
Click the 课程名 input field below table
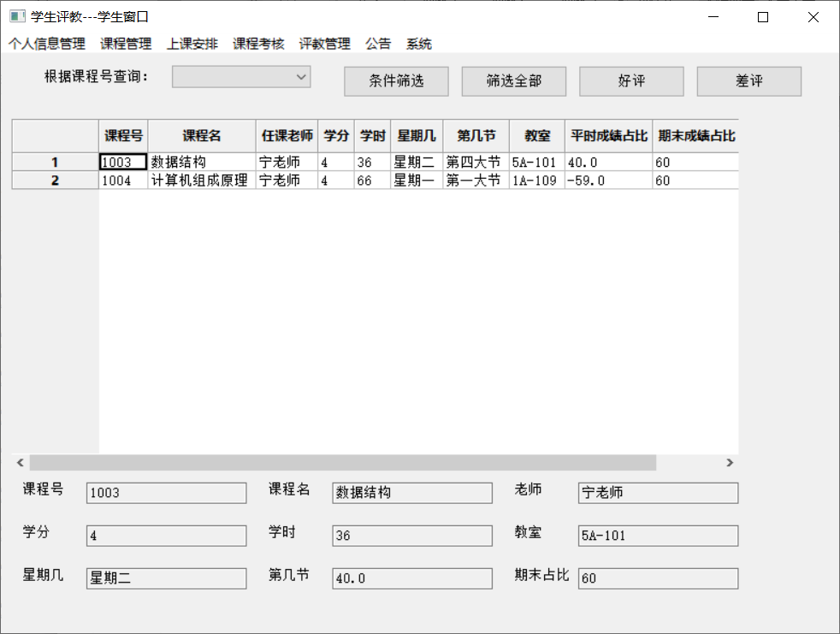412,493
